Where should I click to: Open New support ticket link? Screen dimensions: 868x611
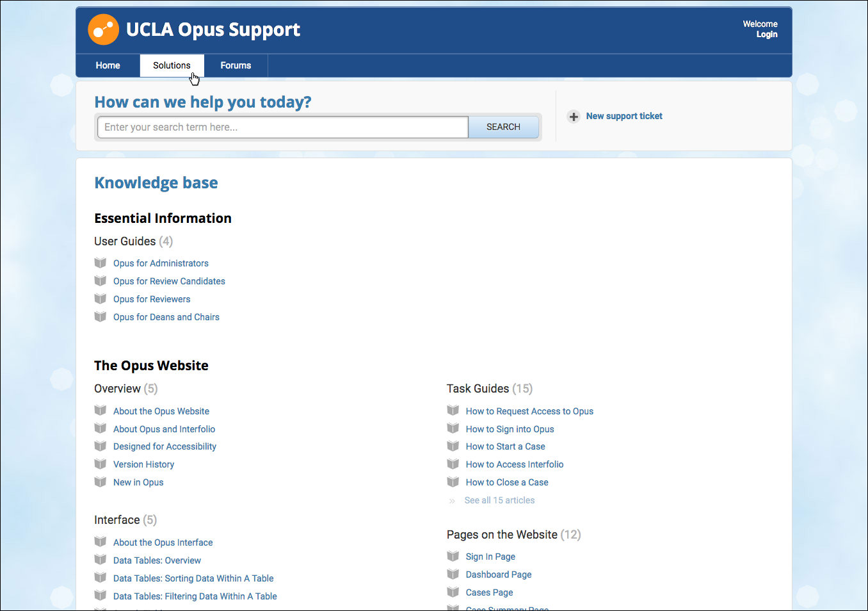coord(624,116)
